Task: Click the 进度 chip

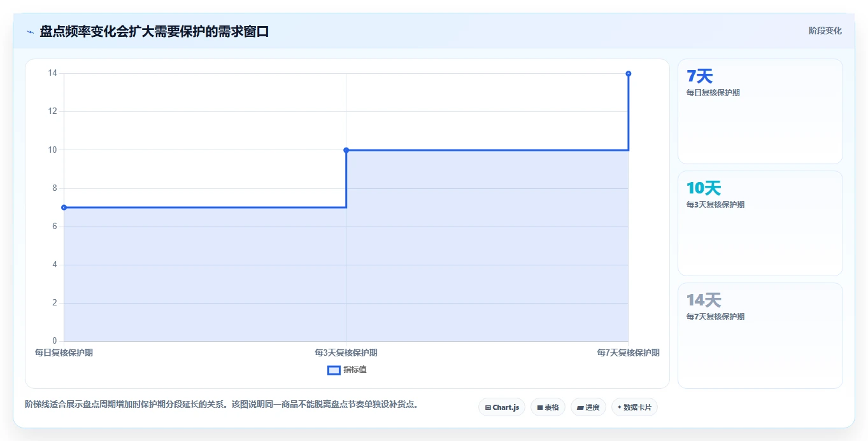Action: coord(588,407)
